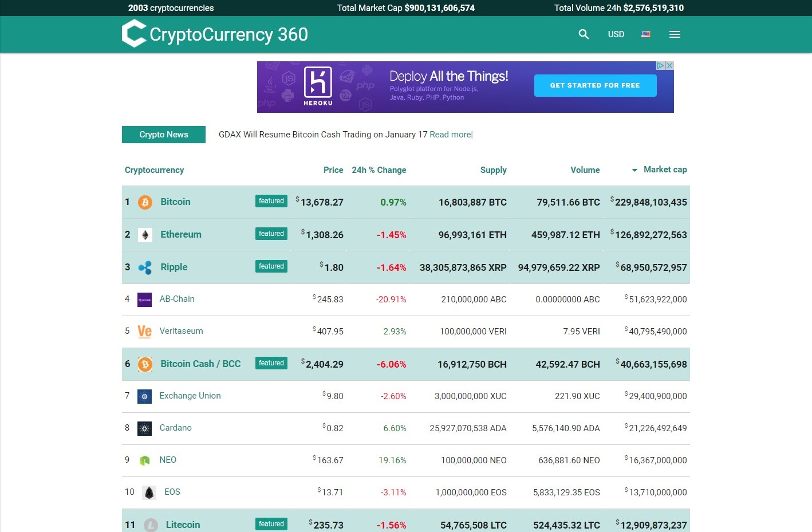Sort table by Market cap column
The image size is (812, 532).
tap(664, 170)
